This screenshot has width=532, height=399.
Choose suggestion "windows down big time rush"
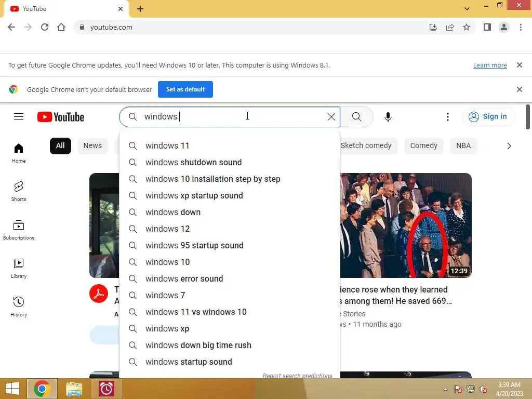[x=230, y=345]
